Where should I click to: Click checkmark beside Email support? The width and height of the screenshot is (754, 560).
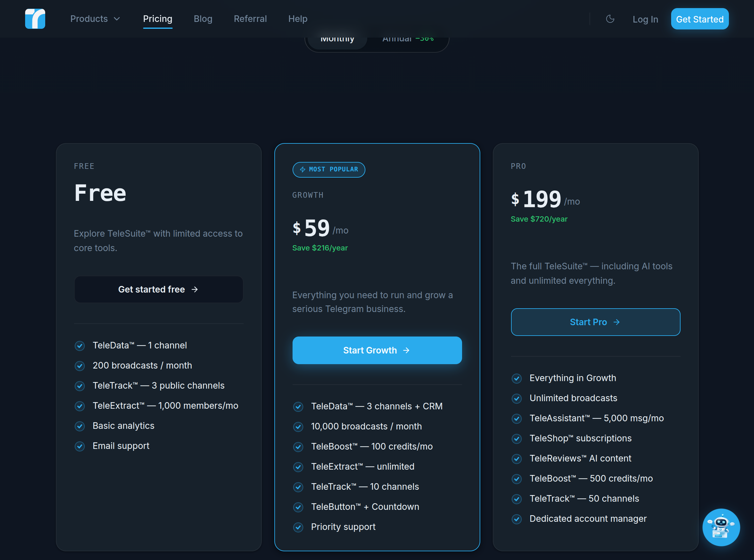pos(80,446)
